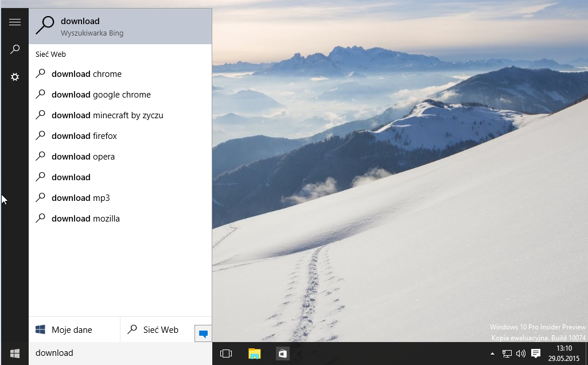
Task: Select the search magnifier icon in sidebar
Action: click(14, 49)
